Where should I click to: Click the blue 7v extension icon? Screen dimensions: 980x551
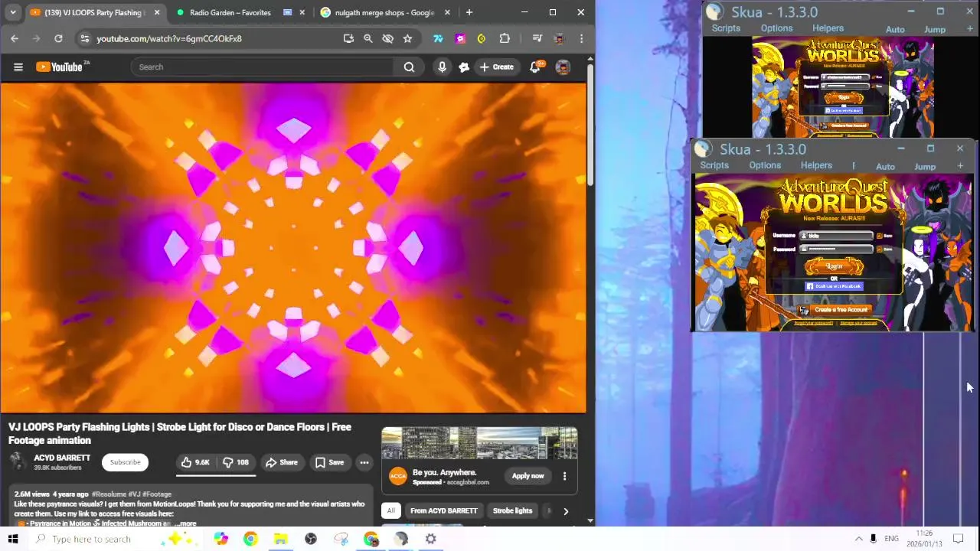coord(438,38)
